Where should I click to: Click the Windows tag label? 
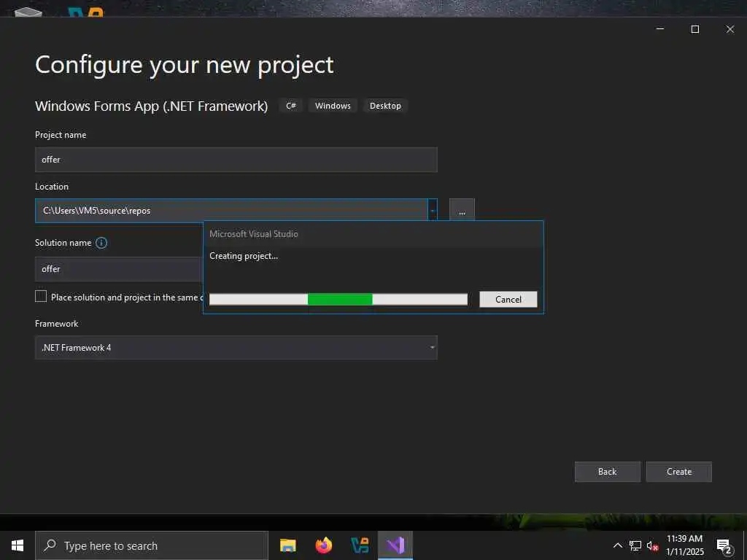333,106
